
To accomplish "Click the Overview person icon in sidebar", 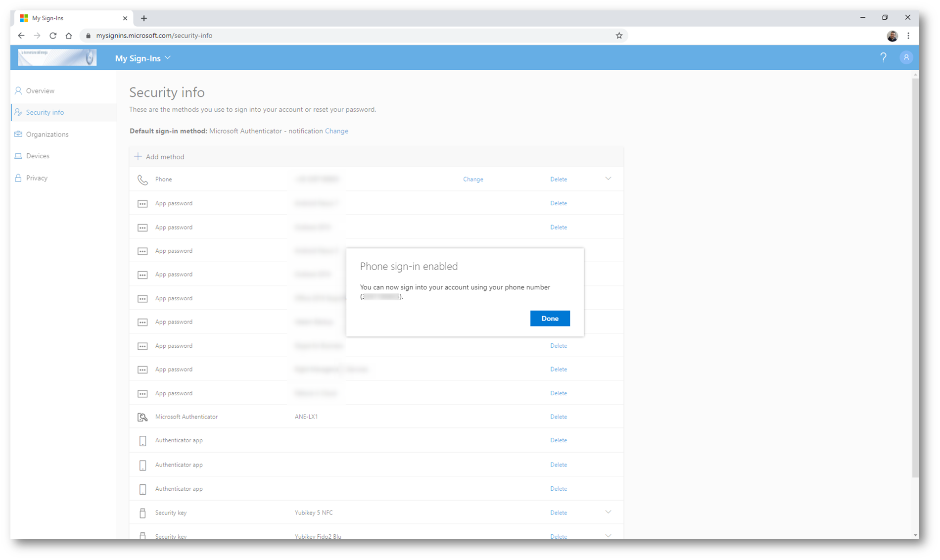I will click(x=18, y=91).
